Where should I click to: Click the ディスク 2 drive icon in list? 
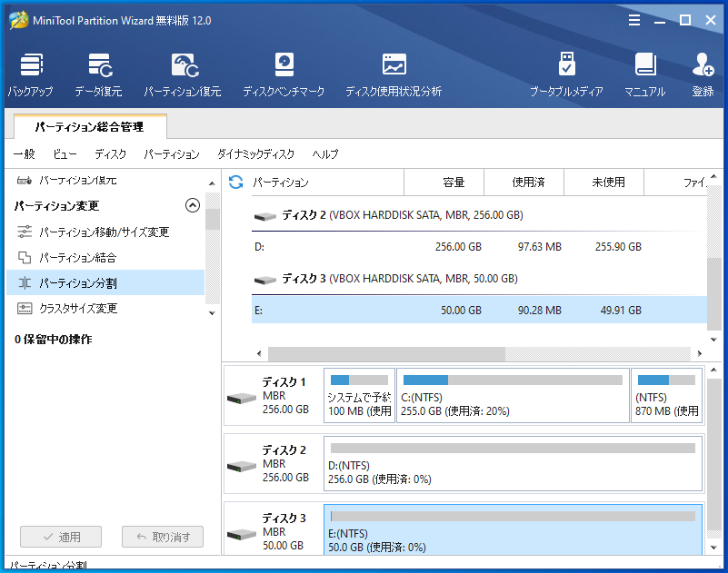click(265, 216)
